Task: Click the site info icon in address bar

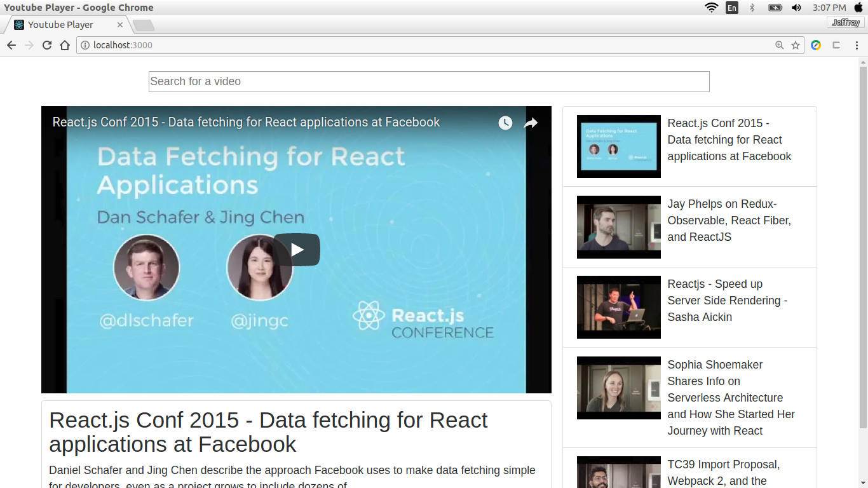Action: pyautogui.click(x=85, y=45)
